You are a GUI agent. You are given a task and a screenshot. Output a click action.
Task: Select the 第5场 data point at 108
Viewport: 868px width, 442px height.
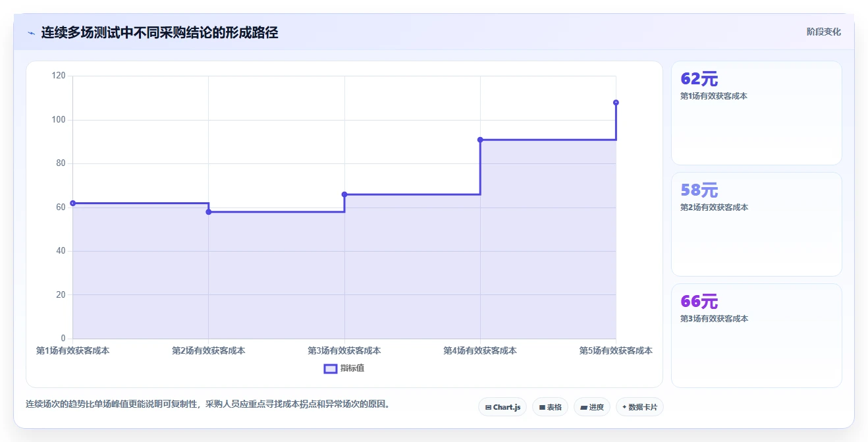616,103
